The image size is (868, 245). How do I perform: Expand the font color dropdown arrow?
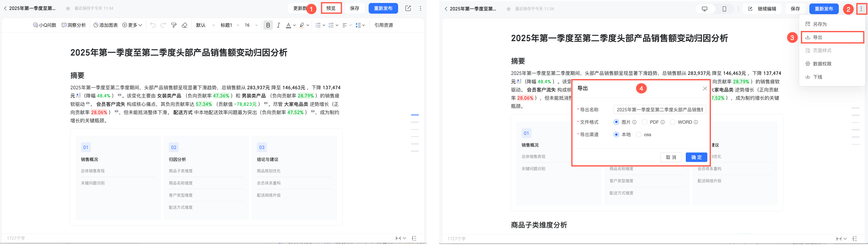pos(294,25)
